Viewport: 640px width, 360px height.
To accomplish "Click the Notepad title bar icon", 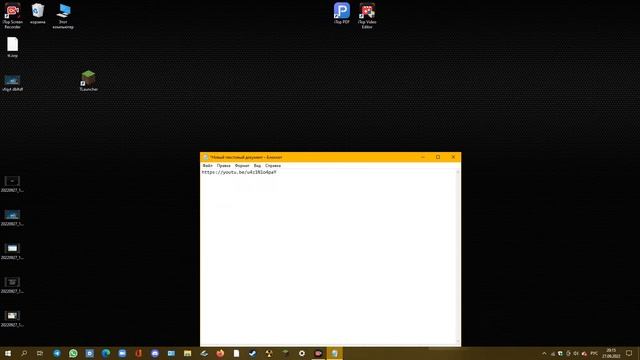I will click(x=206, y=157).
